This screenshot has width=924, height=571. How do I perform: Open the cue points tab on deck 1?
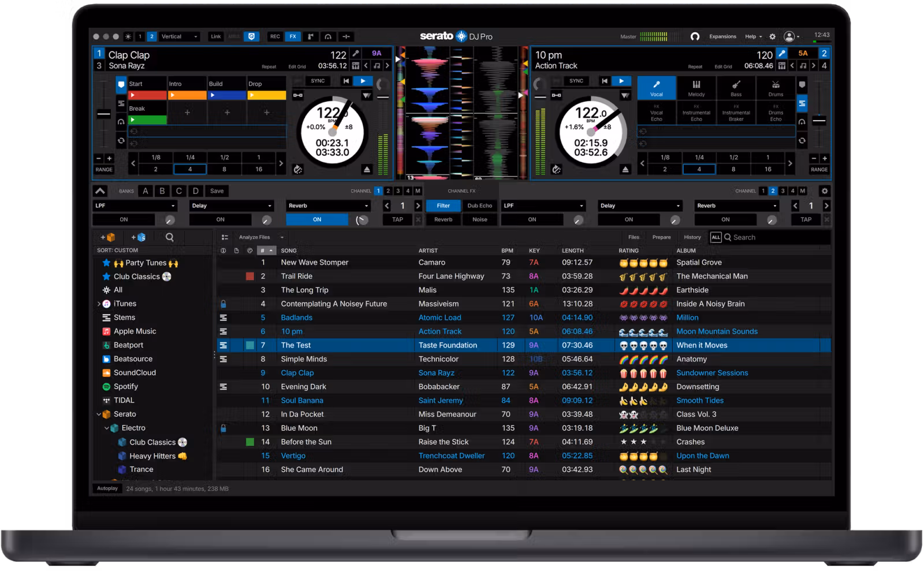(121, 84)
